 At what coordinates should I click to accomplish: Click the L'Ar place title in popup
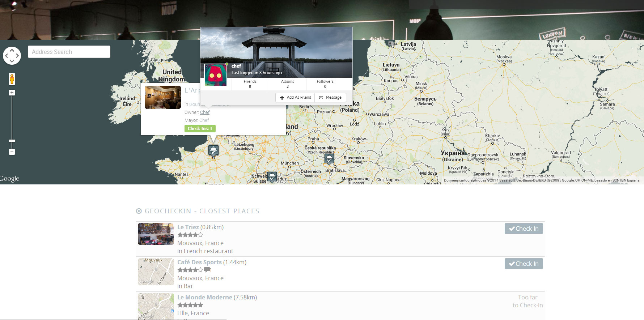(192, 90)
